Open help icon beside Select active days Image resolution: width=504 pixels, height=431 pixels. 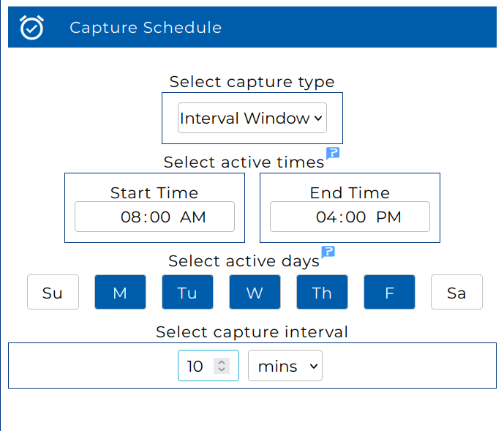click(x=328, y=252)
